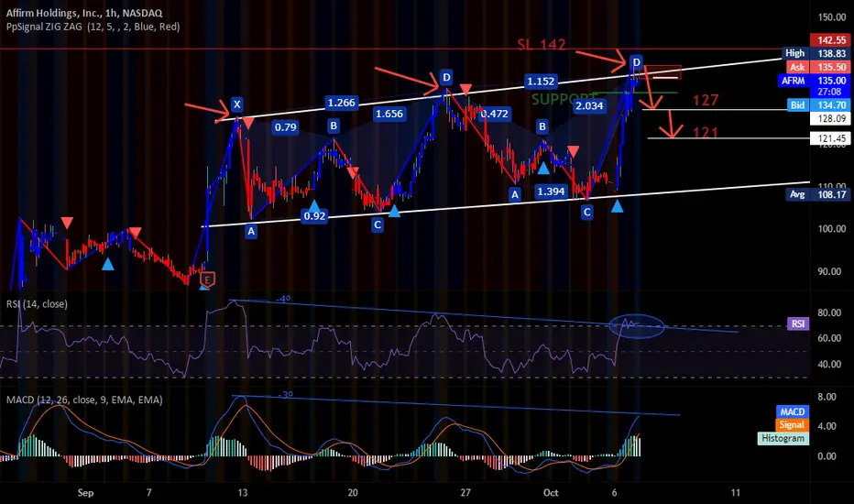Click the Histogram scale label
This screenshot has height=504, width=854.
pyautogui.click(x=783, y=438)
